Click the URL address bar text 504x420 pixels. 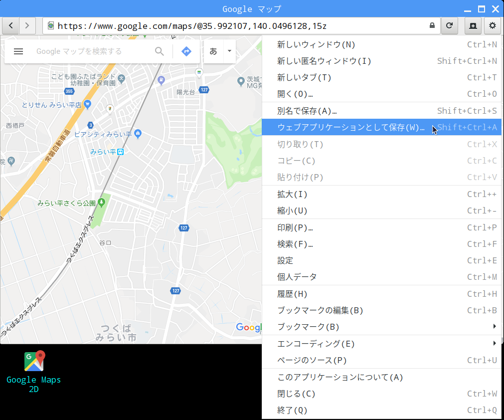click(x=192, y=26)
